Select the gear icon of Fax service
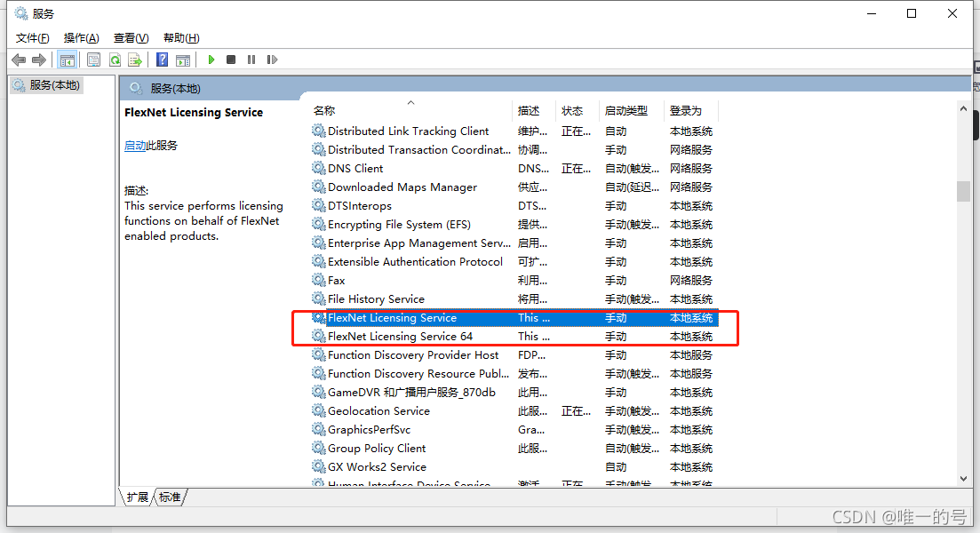This screenshot has width=980, height=533. click(x=319, y=280)
